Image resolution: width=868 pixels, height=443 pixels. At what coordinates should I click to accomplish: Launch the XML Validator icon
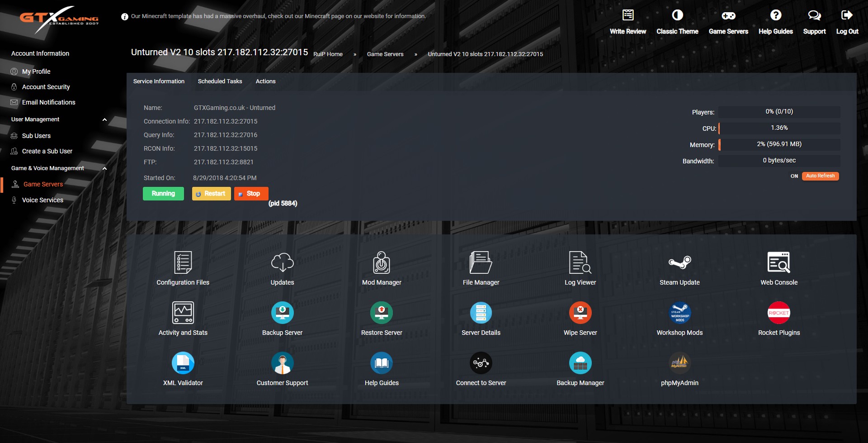click(183, 363)
